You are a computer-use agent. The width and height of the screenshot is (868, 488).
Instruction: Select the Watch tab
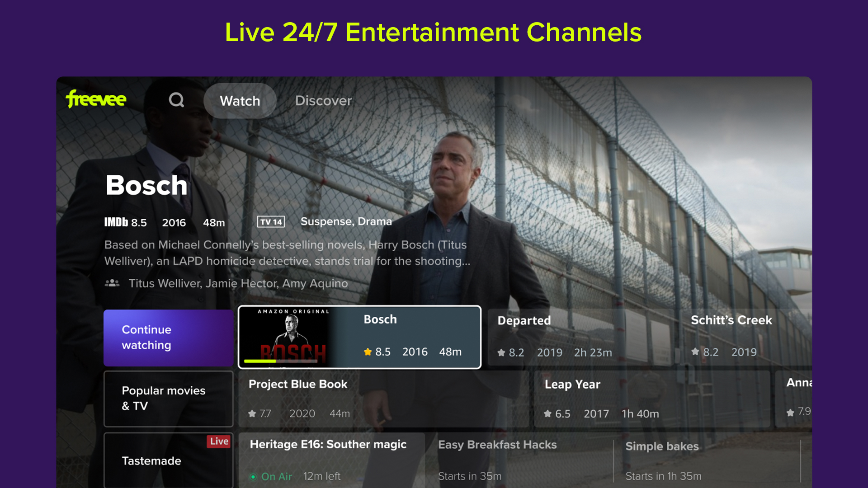coord(240,101)
